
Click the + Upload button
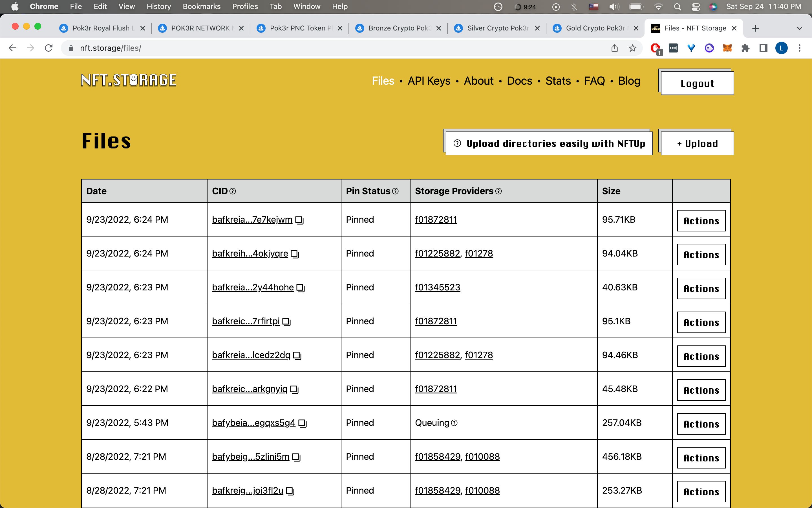click(x=697, y=143)
